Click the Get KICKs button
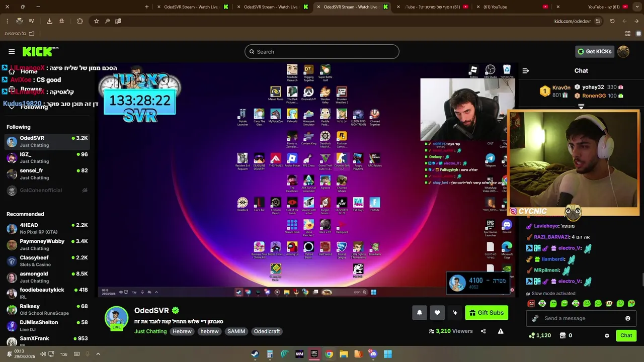644x362 pixels. click(595, 51)
